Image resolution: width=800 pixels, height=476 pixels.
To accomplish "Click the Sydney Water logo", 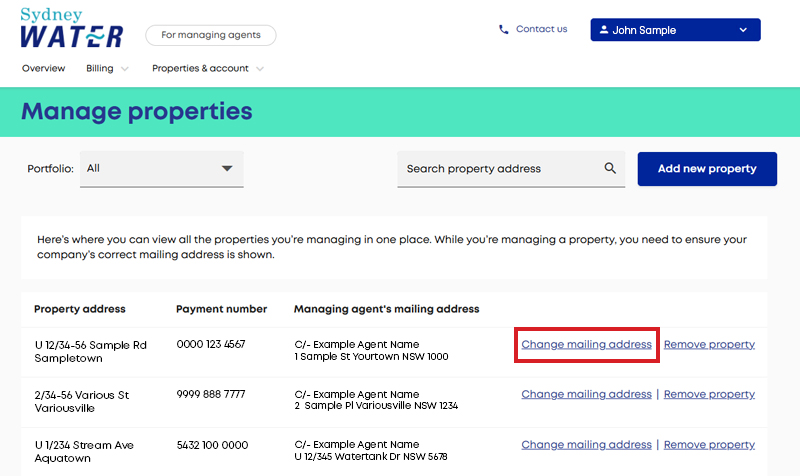I will click(x=71, y=28).
